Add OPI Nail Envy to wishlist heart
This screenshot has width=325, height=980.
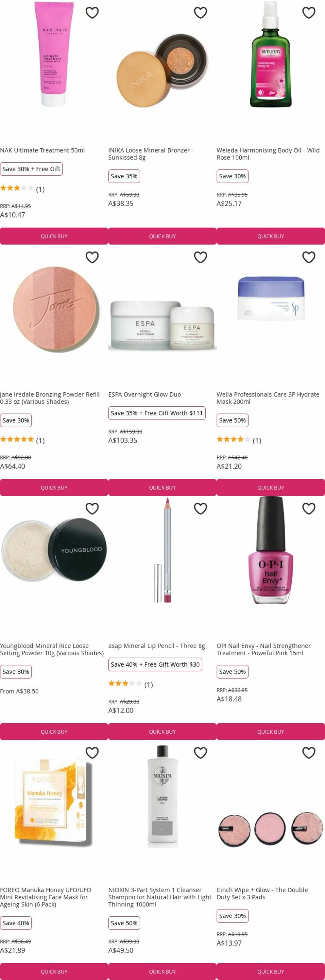[309, 508]
